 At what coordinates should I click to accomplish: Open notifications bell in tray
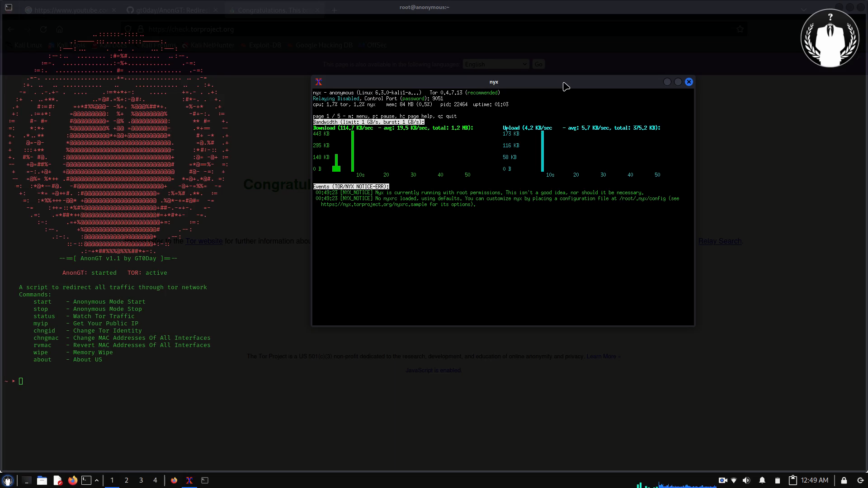[762, 480]
